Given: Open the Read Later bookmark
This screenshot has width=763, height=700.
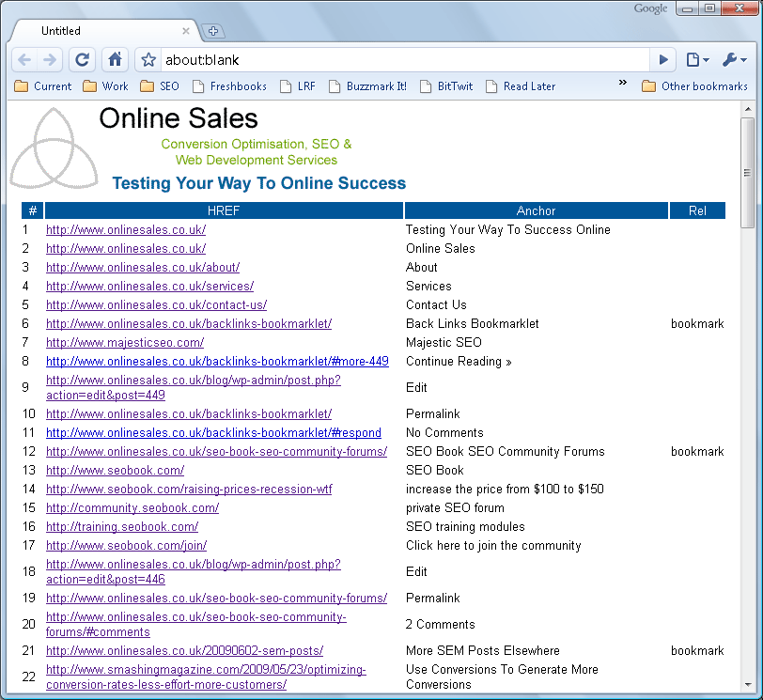Looking at the screenshot, I should pos(521,86).
